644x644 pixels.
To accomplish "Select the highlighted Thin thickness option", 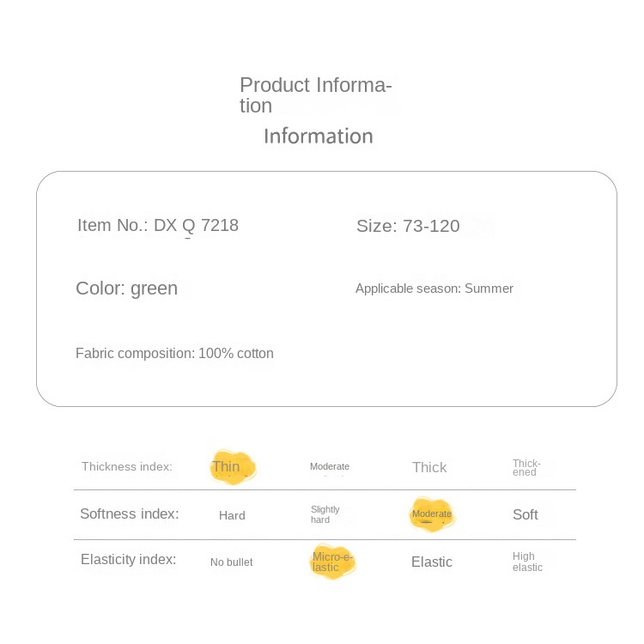I will [x=226, y=466].
